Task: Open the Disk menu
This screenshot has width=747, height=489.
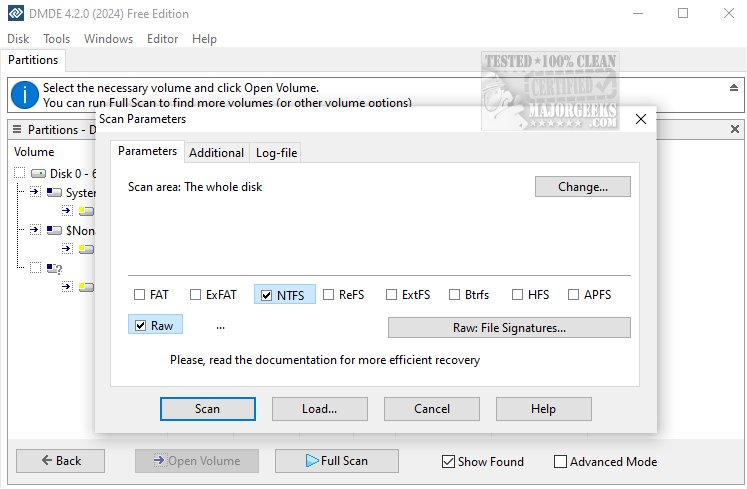Action: 18,39
